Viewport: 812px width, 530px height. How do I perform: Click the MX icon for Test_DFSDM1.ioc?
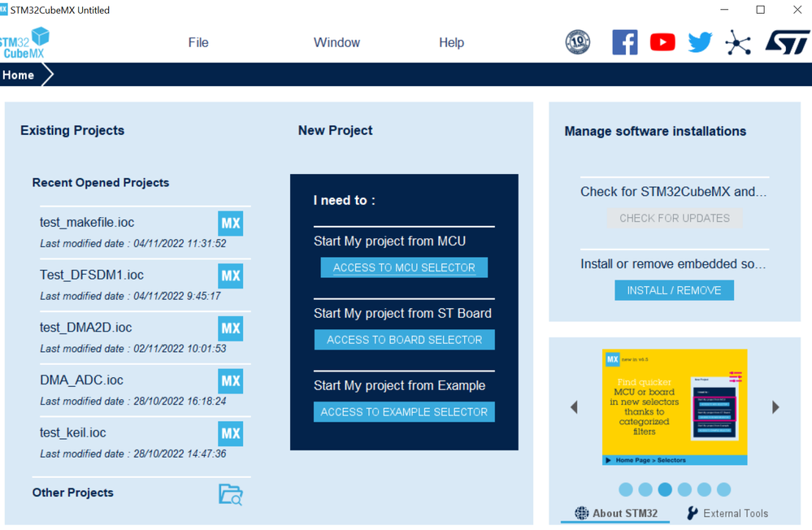click(x=231, y=276)
